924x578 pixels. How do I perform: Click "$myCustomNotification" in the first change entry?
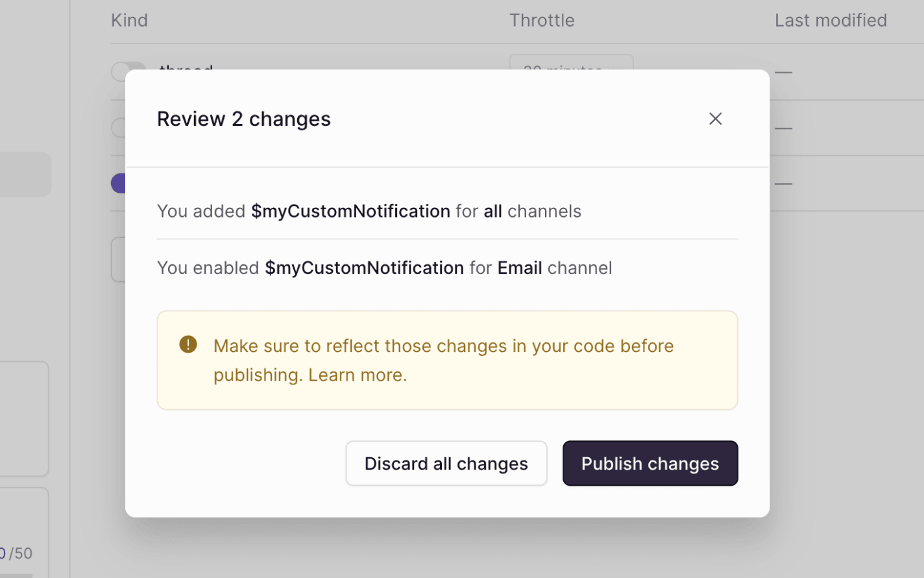[350, 211]
